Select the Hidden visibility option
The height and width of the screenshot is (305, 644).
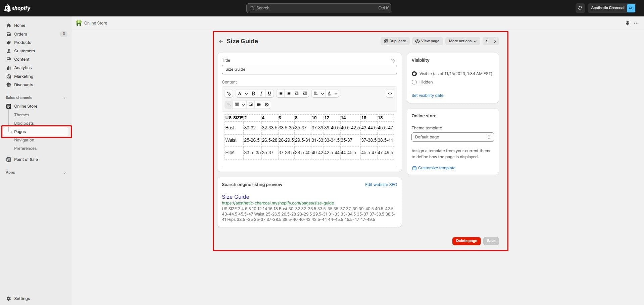[x=414, y=82]
